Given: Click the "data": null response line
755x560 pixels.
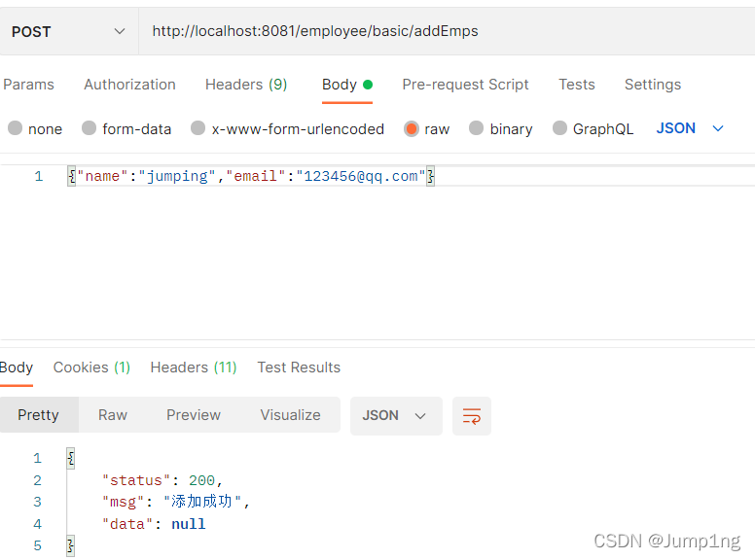Looking at the screenshot, I should tap(154, 524).
